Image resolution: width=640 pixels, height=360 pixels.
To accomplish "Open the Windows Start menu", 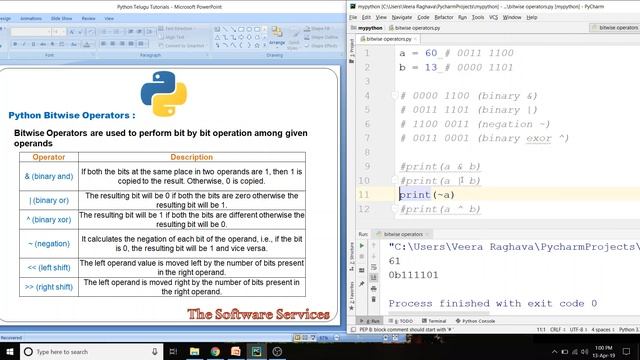I will tap(10, 351).
